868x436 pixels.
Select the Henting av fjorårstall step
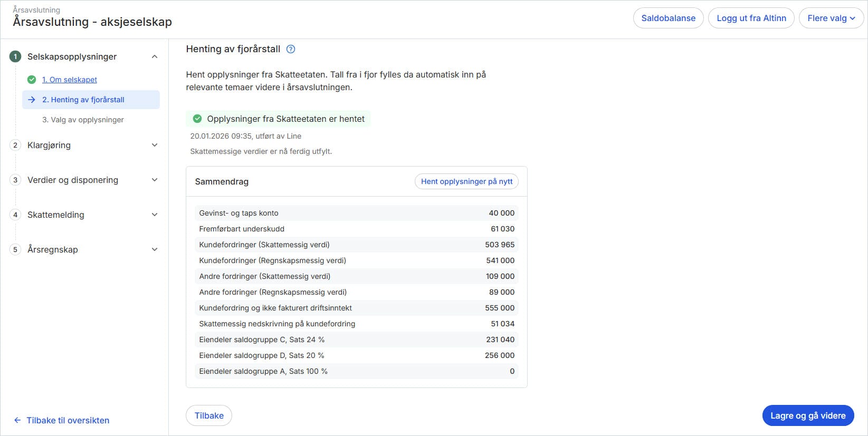tap(83, 100)
